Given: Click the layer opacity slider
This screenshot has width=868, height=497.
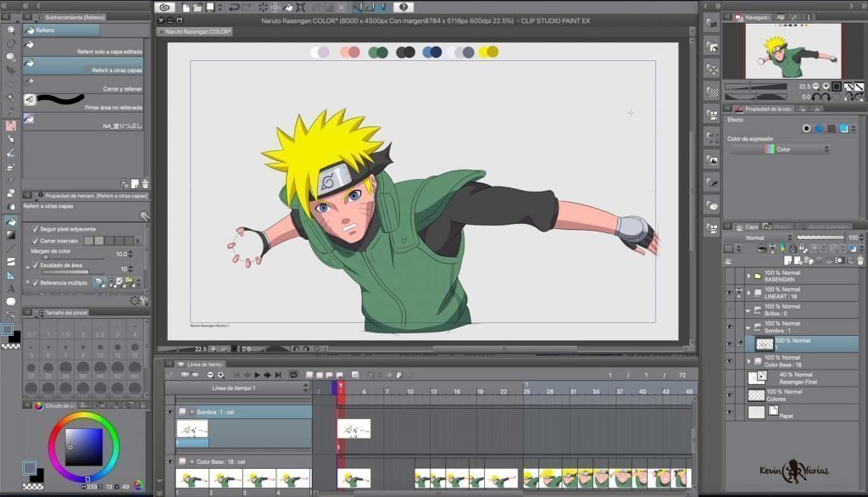Looking at the screenshot, I should pos(820,237).
